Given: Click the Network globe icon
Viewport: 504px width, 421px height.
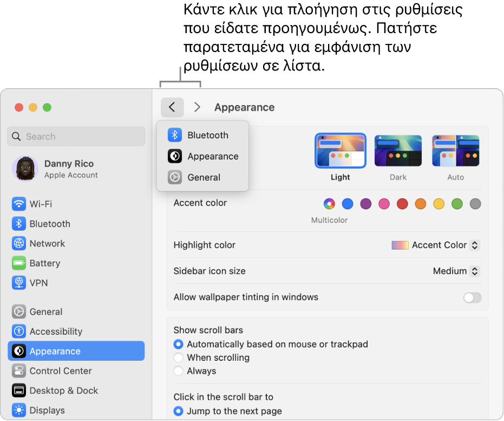Looking at the screenshot, I should (18, 243).
